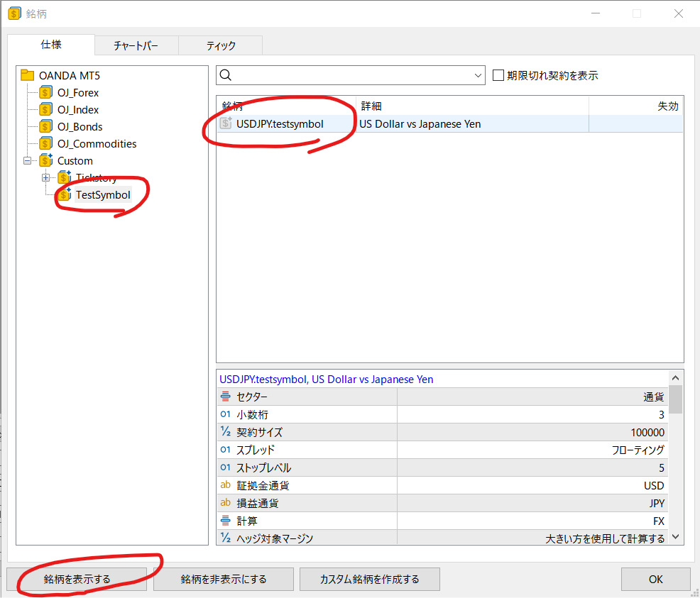This screenshot has width=700, height=598.
Task: Click the 小数桁 value 3
Action: pos(662,414)
